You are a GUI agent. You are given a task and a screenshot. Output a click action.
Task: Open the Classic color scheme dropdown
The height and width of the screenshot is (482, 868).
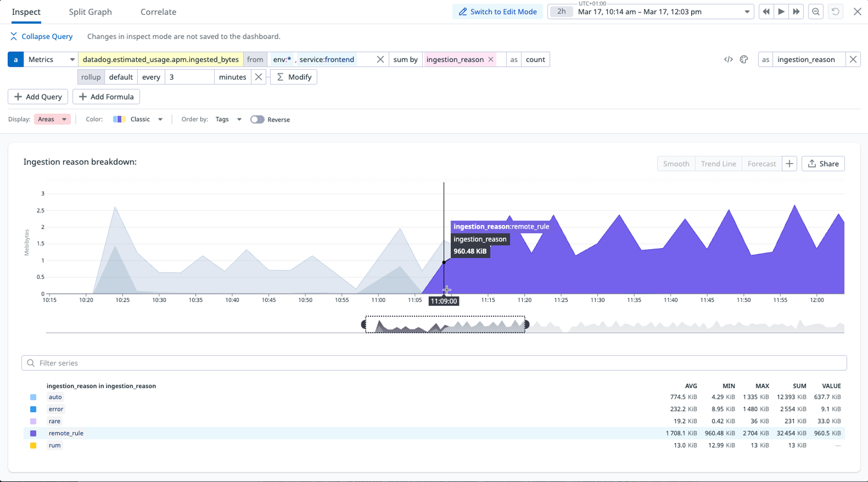(138, 119)
